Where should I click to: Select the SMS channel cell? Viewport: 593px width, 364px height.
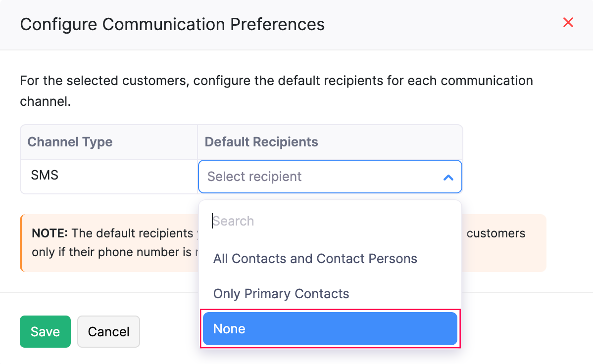point(45,175)
